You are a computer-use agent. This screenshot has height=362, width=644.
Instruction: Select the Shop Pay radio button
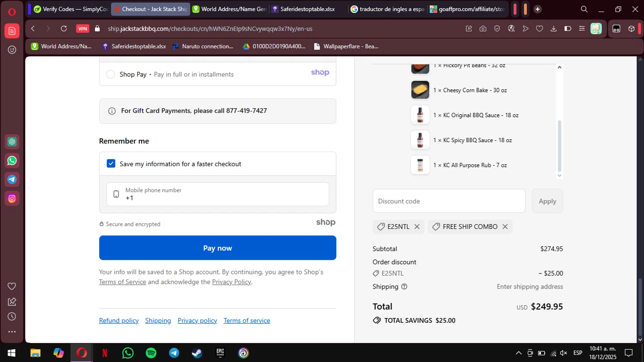pos(110,74)
